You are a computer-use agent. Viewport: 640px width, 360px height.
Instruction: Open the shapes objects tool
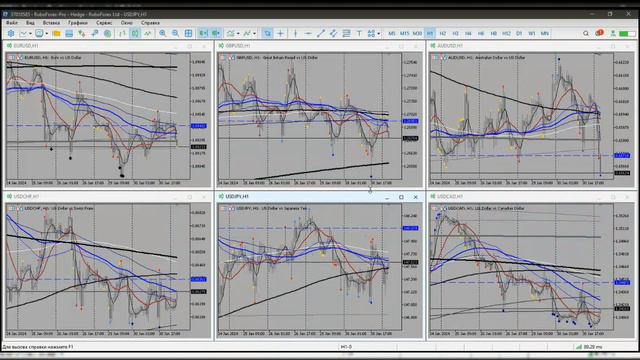click(371, 33)
